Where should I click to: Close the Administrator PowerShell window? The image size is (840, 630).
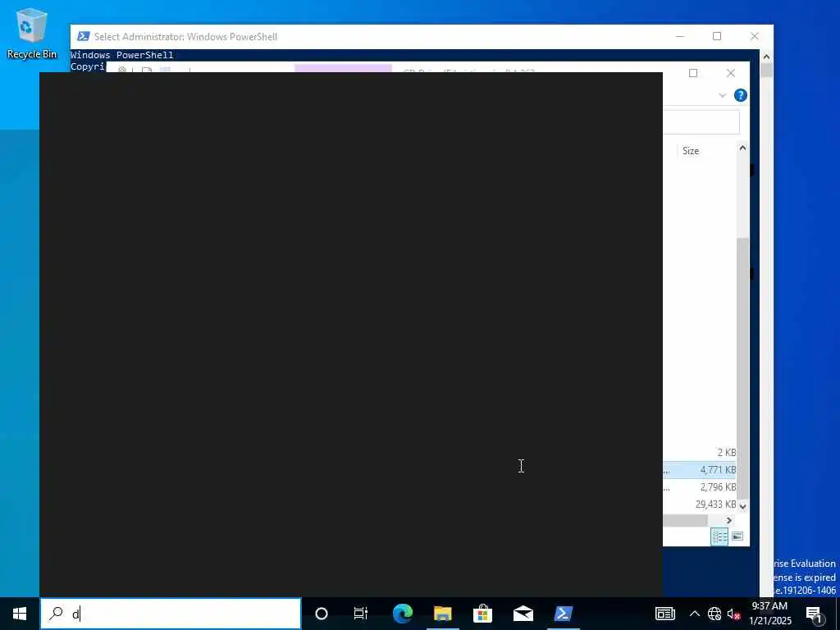tap(755, 36)
